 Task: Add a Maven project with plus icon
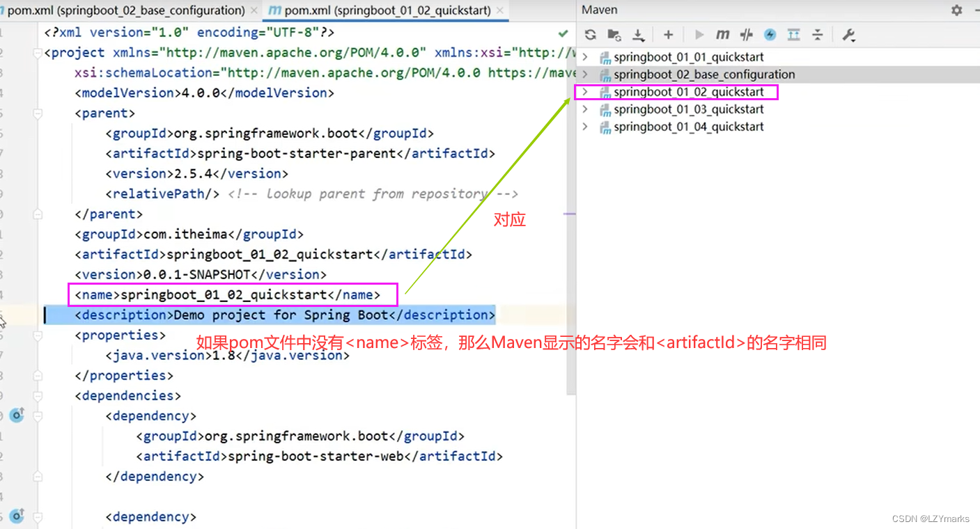(668, 35)
